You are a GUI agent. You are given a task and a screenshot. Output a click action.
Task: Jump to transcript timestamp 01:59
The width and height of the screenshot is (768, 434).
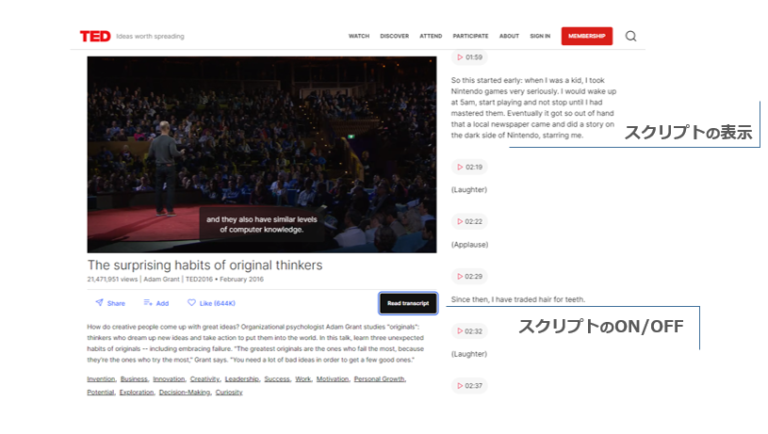[469, 57]
